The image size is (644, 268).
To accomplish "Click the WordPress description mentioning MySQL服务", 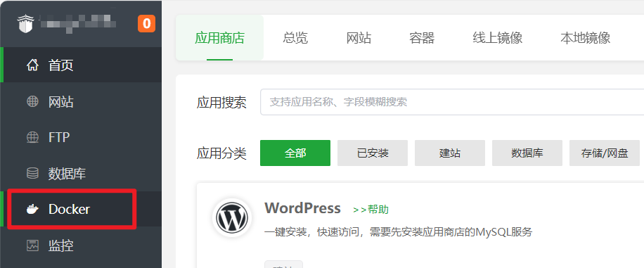I will click(x=399, y=232).
